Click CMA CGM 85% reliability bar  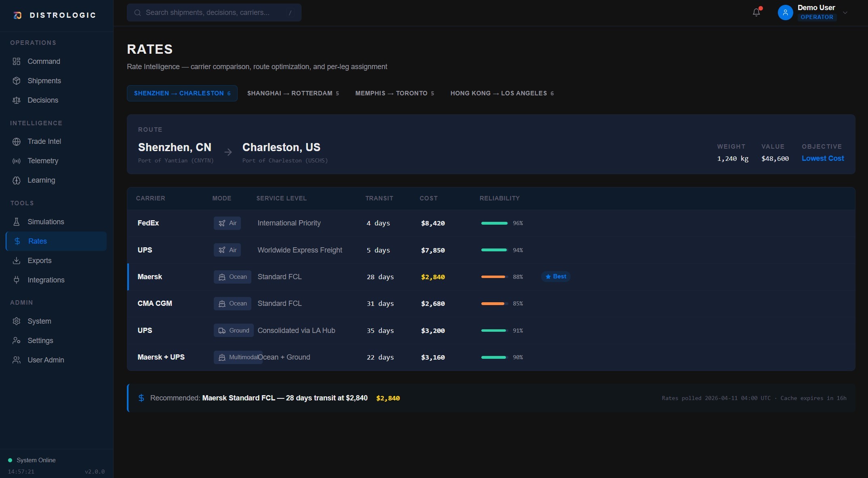(x=495, y=303)
